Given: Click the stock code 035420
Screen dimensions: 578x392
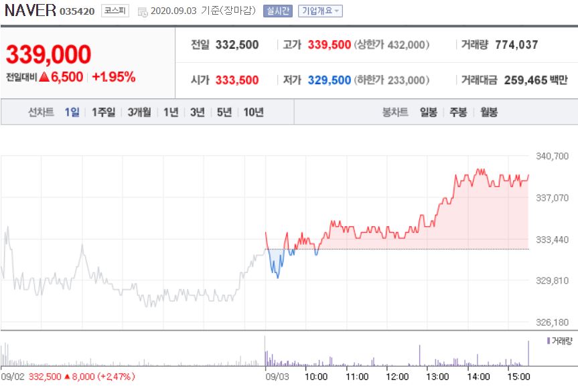Looking at the screenshot, I should (x=77, y=11).
